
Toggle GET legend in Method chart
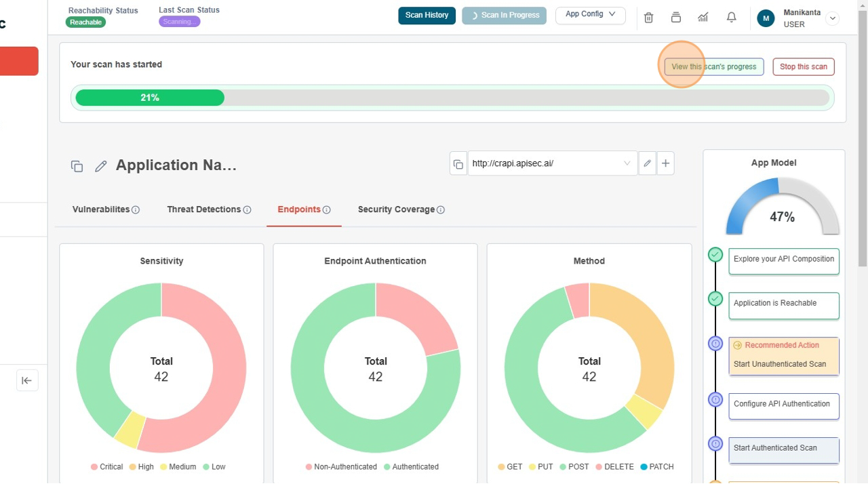tap(510, 467)
